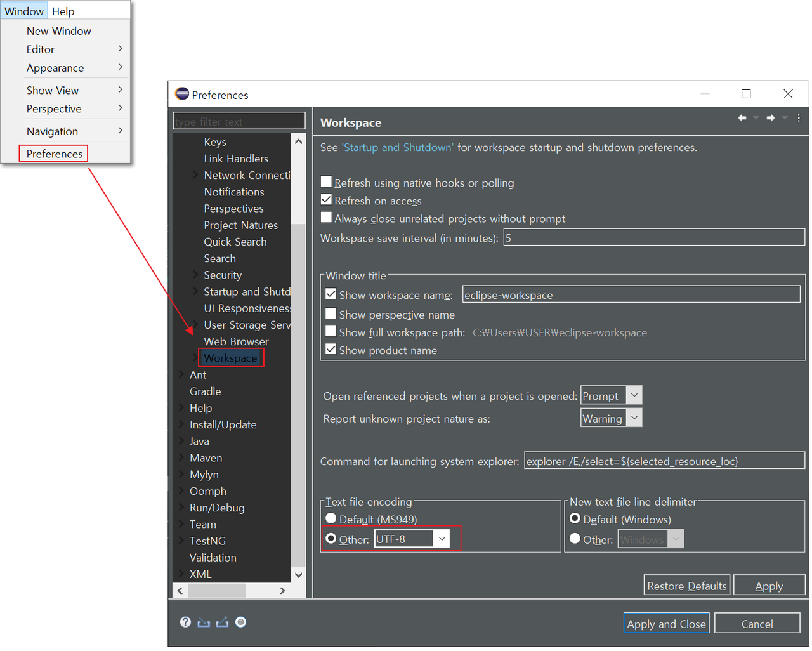Image resolution: width=812 pixels, height=651 pixels.
Task: Select Validation tree item
Action: pos(213,557)
